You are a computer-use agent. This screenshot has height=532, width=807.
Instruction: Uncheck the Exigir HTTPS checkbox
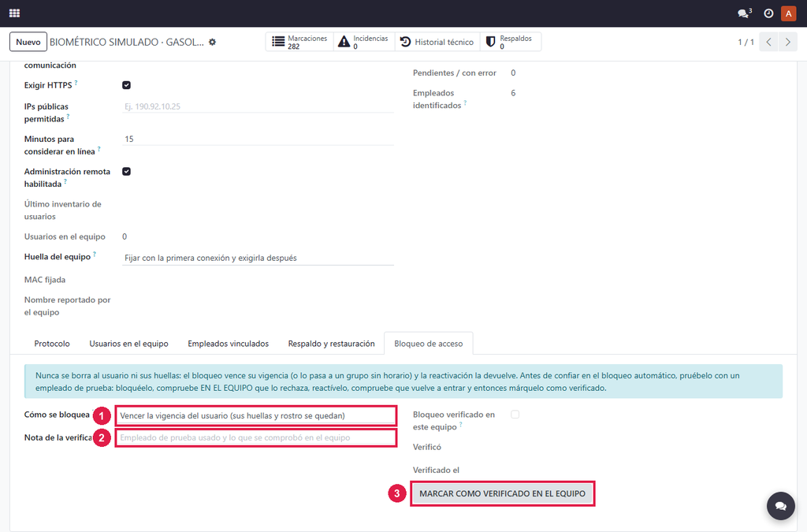coord(127,85)
